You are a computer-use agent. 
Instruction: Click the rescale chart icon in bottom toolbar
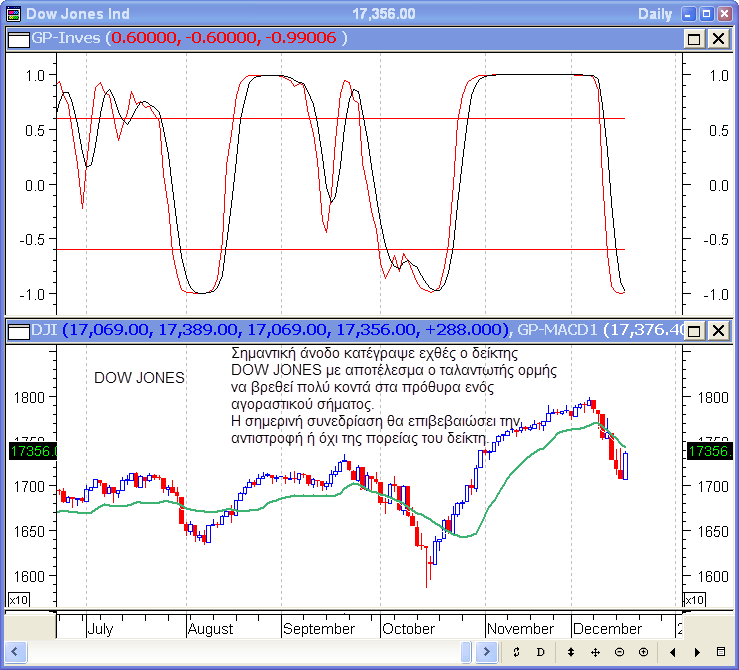point(517,653)
